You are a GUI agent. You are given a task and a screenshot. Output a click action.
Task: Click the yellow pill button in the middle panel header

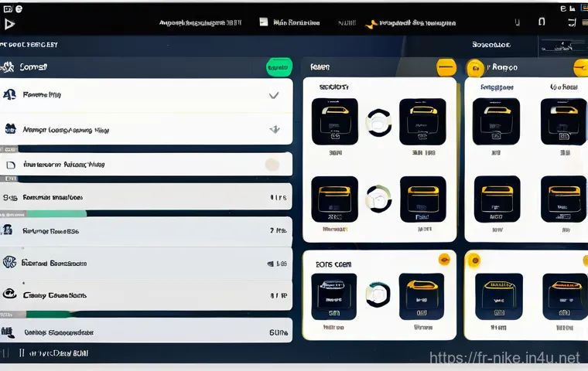(446, 68)
